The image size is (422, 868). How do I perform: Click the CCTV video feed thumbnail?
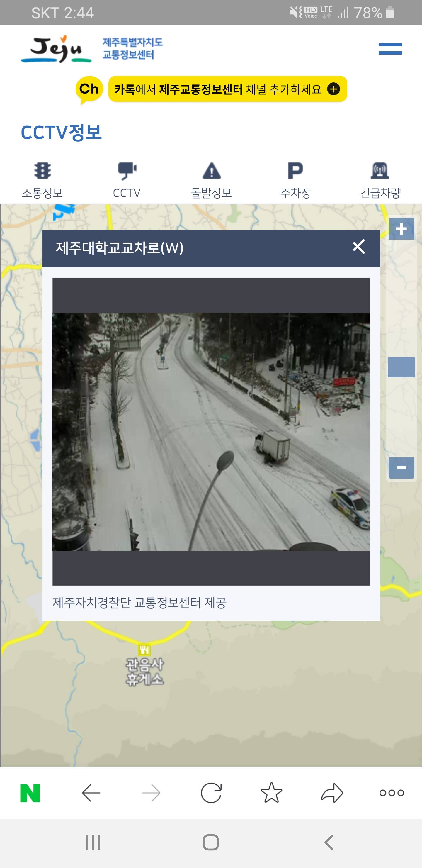click(211, 432)
